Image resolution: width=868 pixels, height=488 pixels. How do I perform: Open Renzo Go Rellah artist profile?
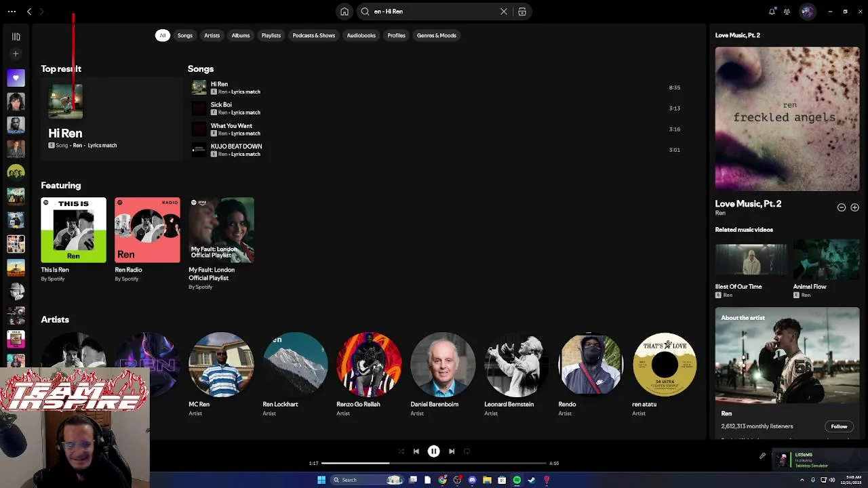[369, 364]
